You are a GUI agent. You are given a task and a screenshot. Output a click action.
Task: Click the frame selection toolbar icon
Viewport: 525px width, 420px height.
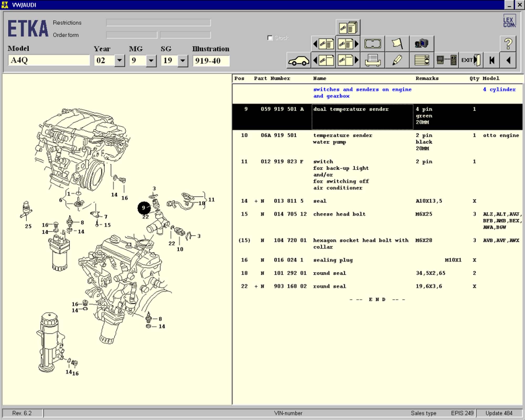pos(372,44)
